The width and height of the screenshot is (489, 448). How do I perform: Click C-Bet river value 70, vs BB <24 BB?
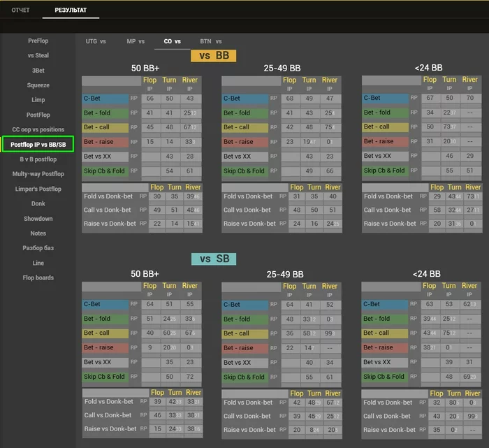coord(470,98)
